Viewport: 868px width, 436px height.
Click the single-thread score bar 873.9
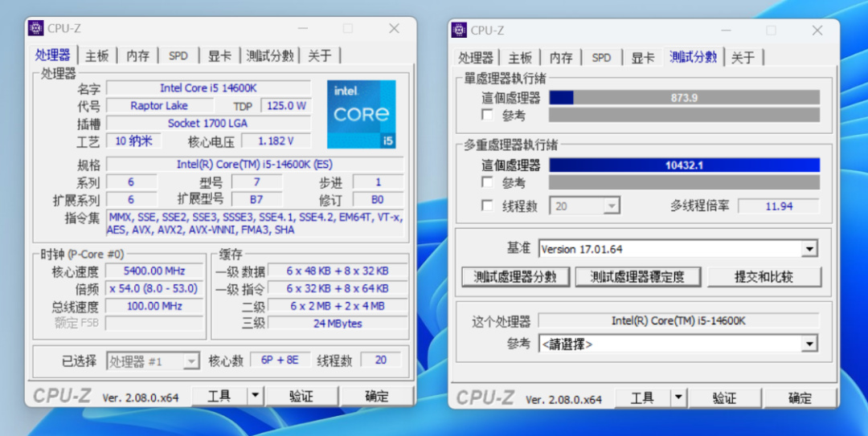[x=684, y=98]
